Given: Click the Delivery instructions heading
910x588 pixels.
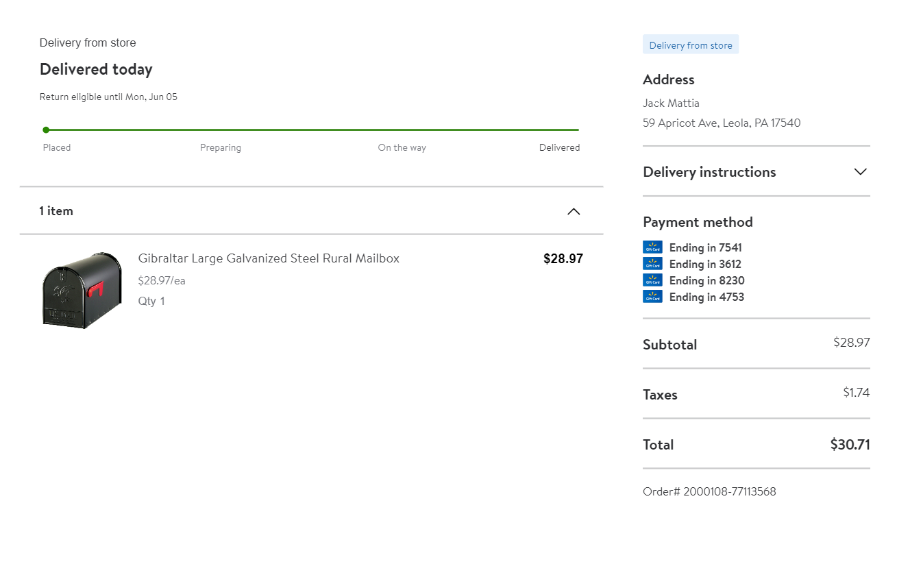Looking at the screenshot, I should click(x=709, y=172).
